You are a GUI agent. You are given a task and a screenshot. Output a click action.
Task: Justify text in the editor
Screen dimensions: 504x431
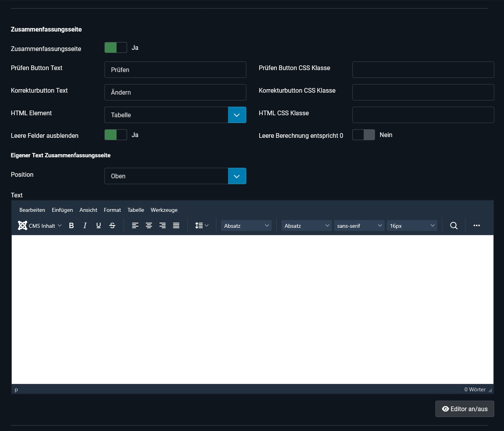tap(176, 225)
